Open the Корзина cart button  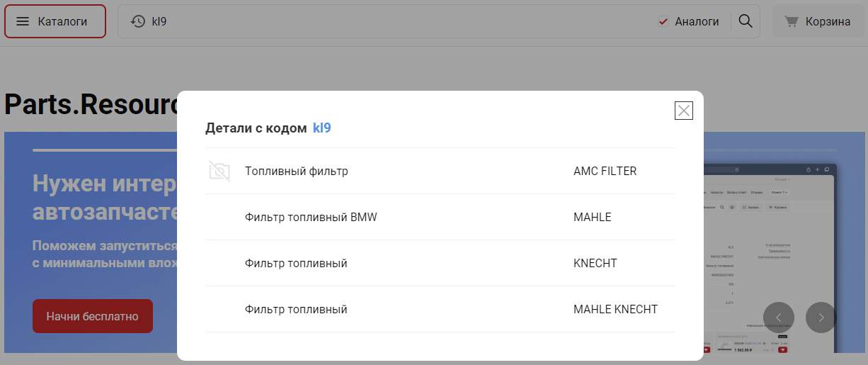coord(817,21)
